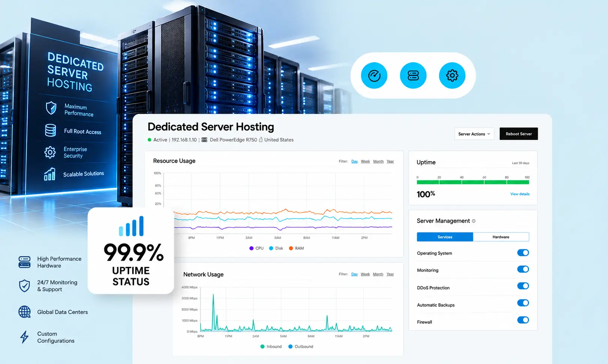Disable the Monitoring switch
The height and width of the screenshot is (364, 608).
point(523,269)
